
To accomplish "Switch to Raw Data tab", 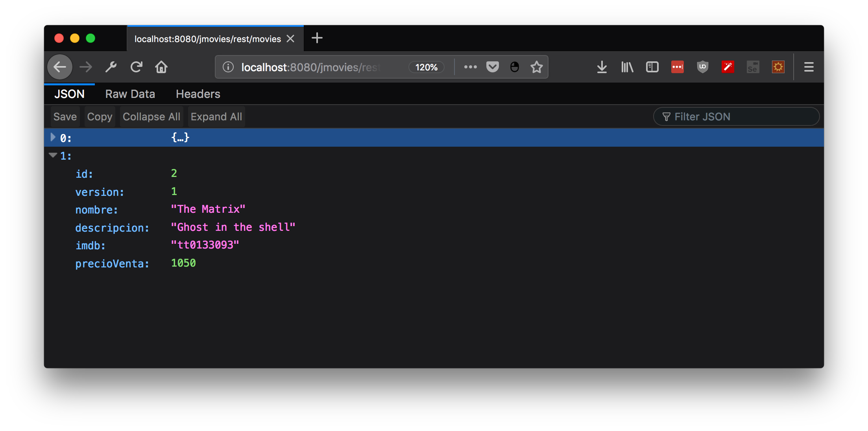I will pos(129,94).
